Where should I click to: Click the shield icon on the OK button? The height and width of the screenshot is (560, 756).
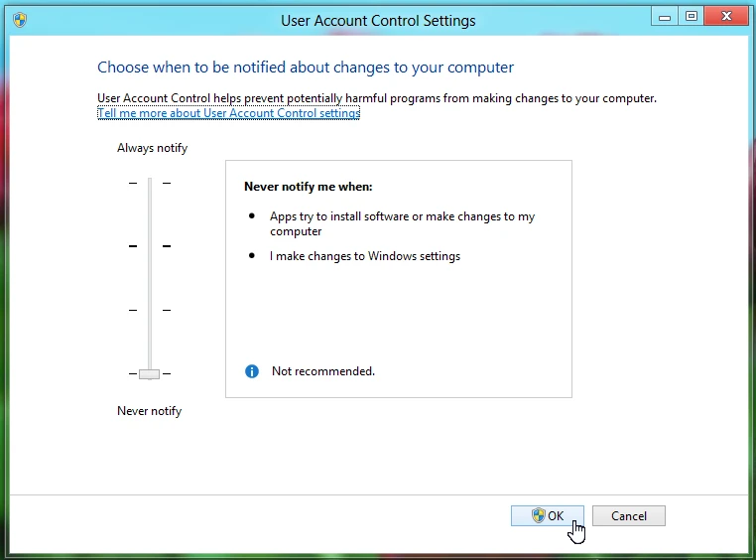(x=538, y=515)
